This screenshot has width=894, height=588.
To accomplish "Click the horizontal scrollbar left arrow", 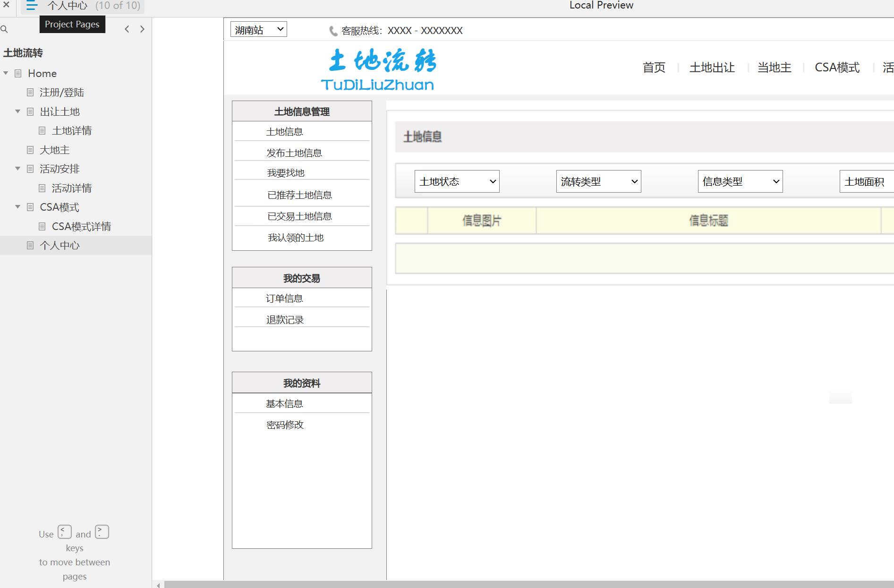I will point(158,585).
